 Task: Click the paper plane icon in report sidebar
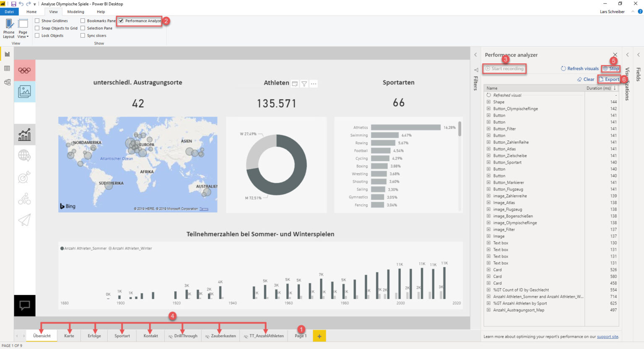24,217
